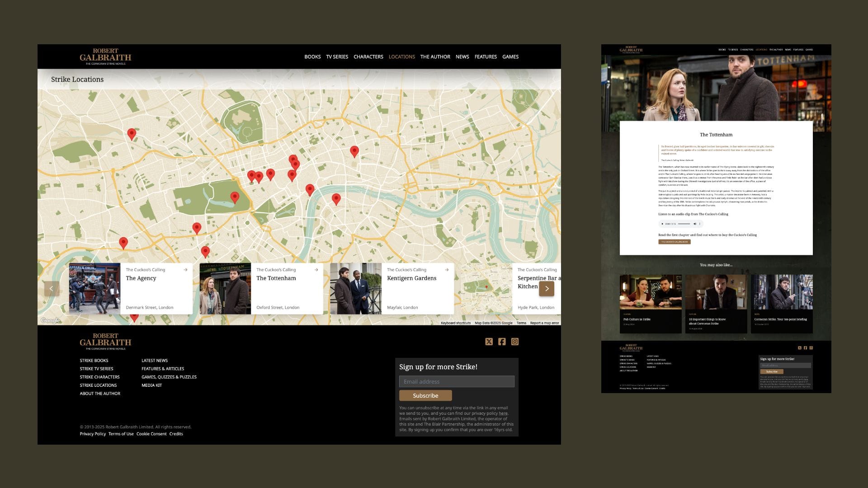
Task: Open BOOKS in Locations page navigation
Action: (312, 57)
